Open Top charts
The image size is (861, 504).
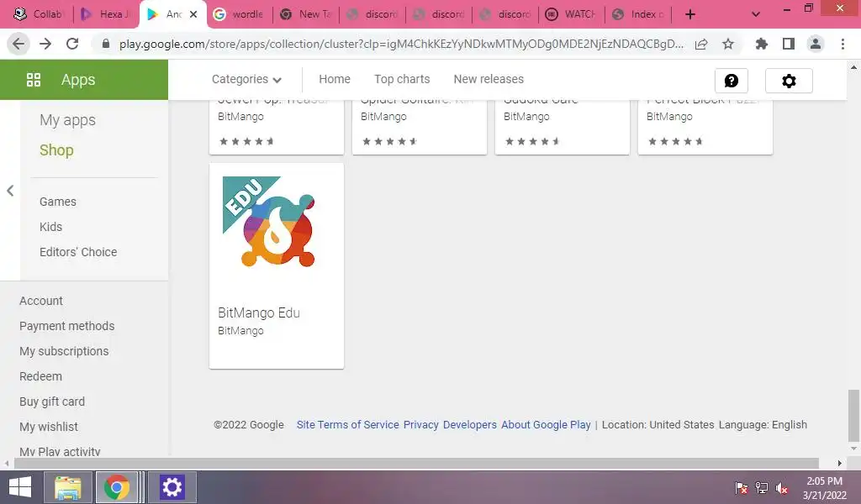(402, 79)
